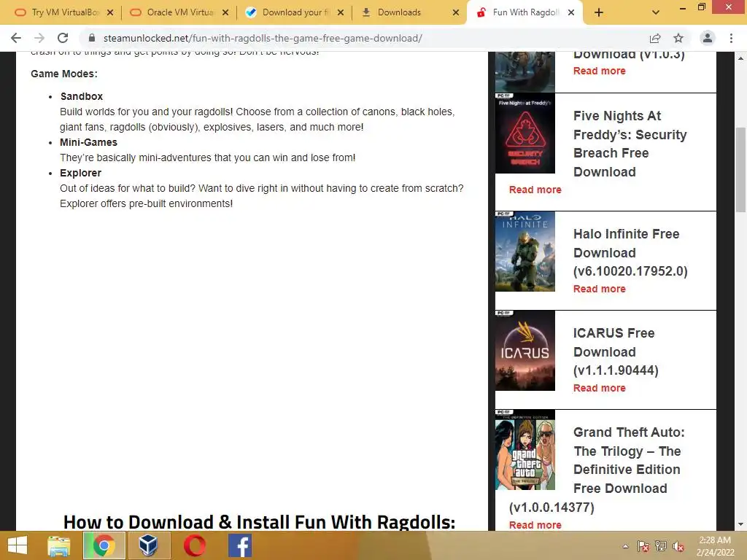Open the taskbar clock showing 2:28 AM

(715, 546)
